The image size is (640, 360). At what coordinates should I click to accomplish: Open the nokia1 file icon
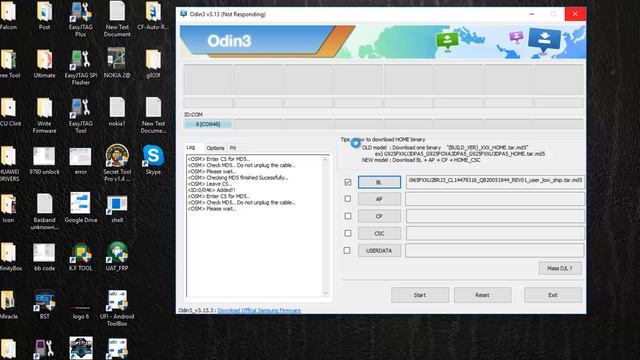(117, 112)
